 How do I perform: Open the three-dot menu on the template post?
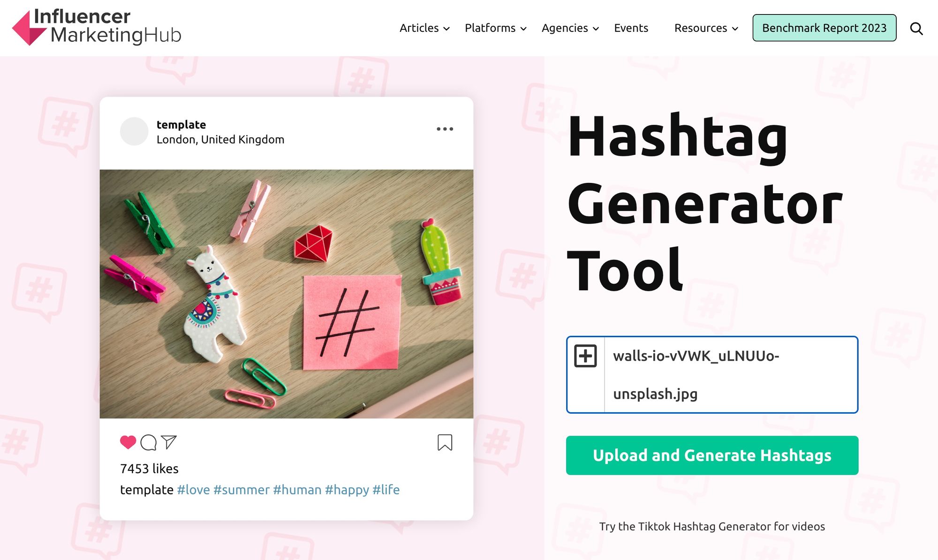445,129
